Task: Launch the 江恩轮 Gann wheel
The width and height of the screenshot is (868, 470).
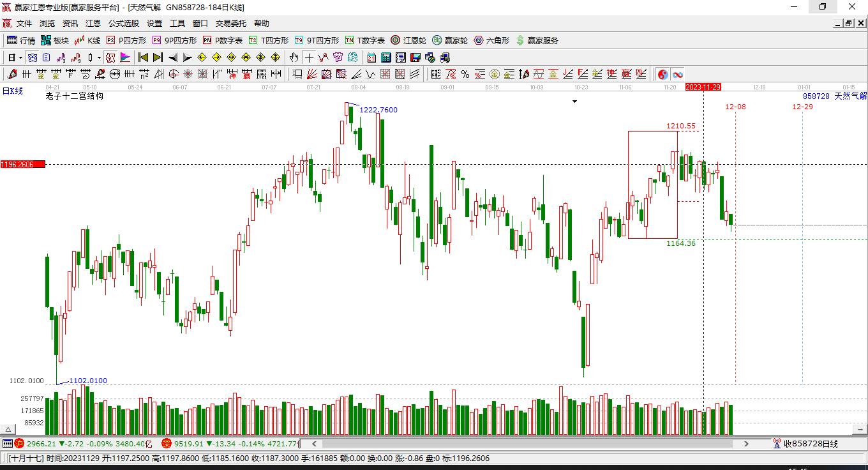Action: pos(408,40)
